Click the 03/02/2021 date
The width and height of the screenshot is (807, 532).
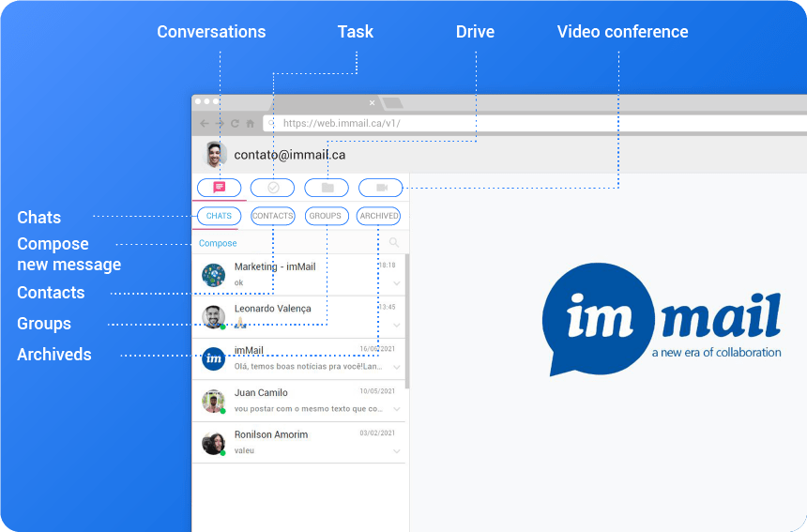pyautogui.click(x=377, y=433)
